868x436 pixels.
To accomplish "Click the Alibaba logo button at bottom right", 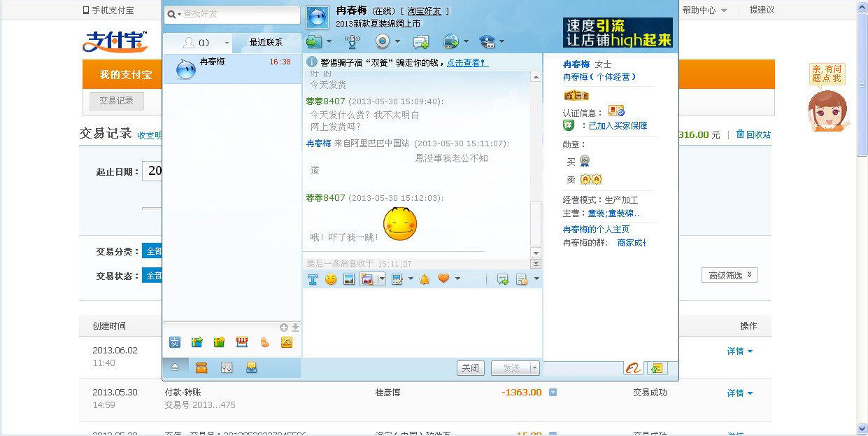I will 633,368.
